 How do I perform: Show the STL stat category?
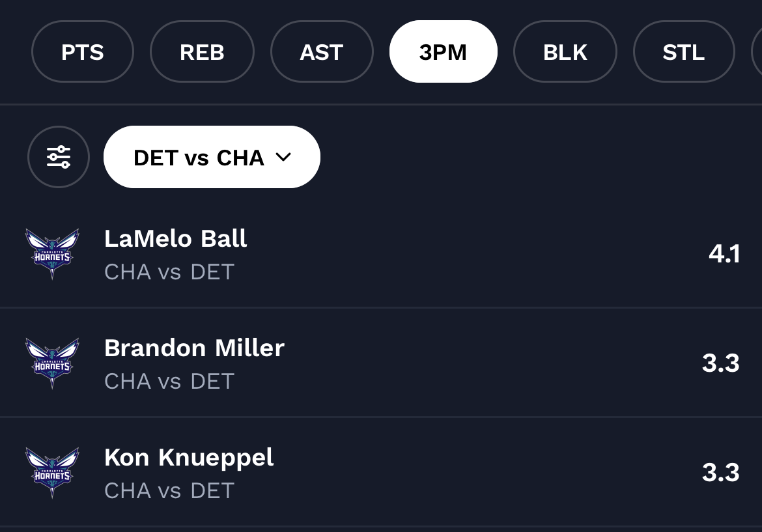tap(684, 52)
